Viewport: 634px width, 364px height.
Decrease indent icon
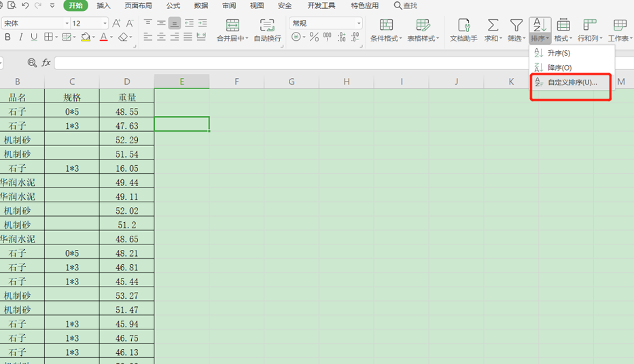[x=189, y=23]
